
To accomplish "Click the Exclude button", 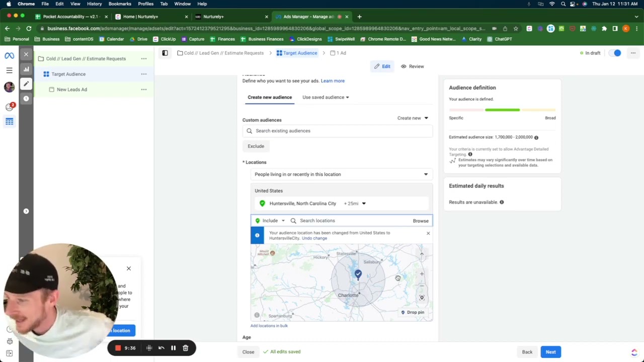I will point(256,146).
